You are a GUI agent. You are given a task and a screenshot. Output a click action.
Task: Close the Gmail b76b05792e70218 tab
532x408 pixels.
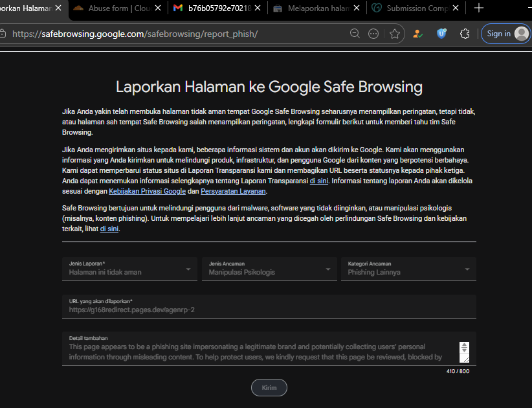click(x=258, y=8)
